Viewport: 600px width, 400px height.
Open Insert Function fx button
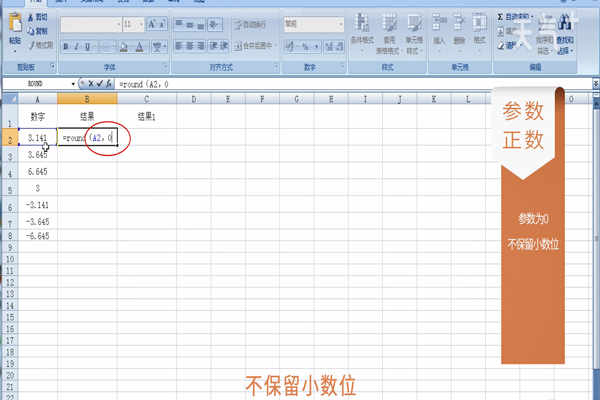click(109, 83)
